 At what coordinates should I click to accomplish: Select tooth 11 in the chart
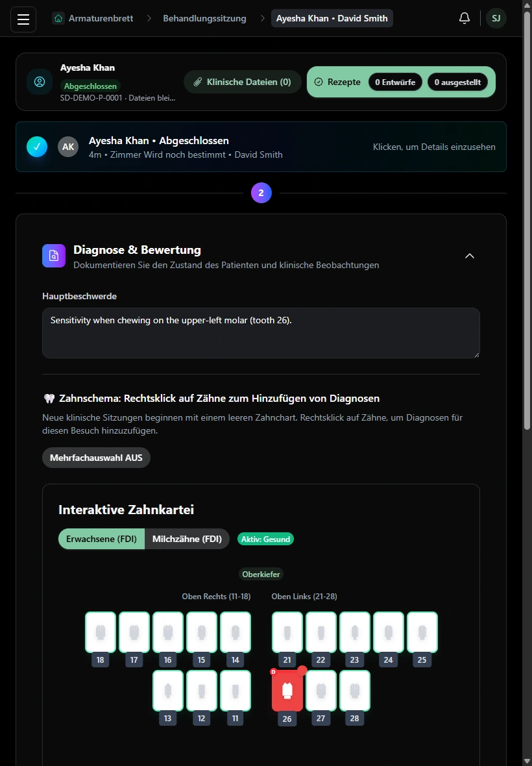236,691
